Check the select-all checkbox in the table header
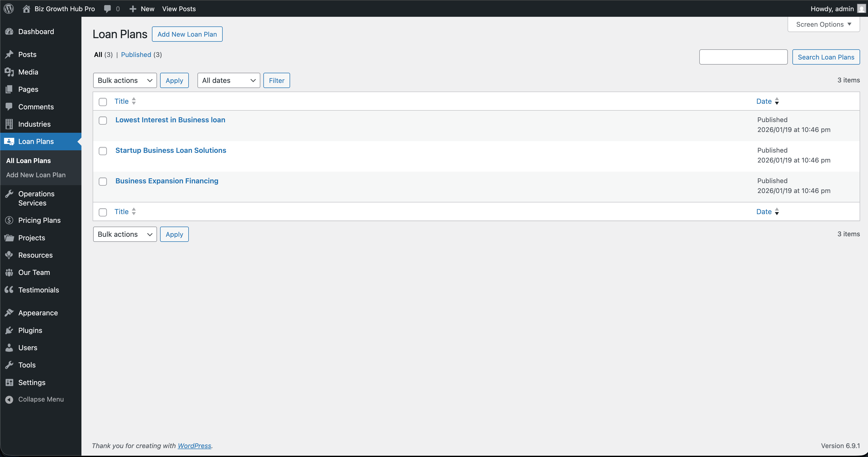This screenshot has width=868, height=457. pyautogui.click(x=103, y=102)
